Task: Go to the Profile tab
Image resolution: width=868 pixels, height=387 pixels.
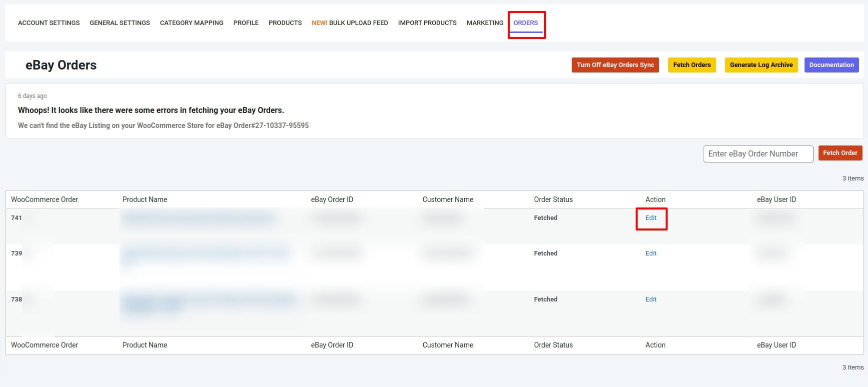Action: point(246,23)
